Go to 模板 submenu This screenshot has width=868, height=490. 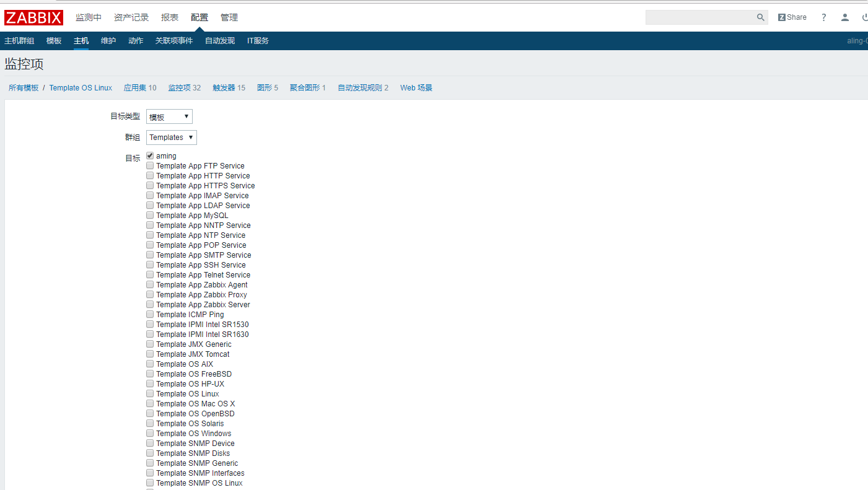54,41
